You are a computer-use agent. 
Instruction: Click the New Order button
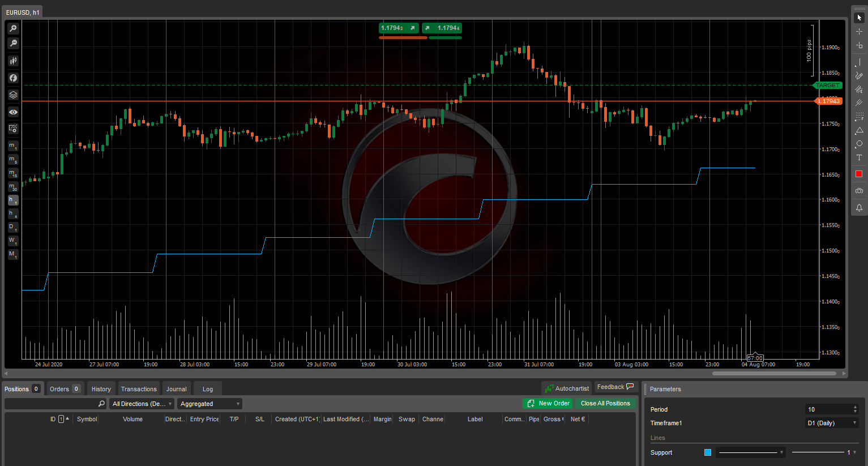click(x=548, y=403)
